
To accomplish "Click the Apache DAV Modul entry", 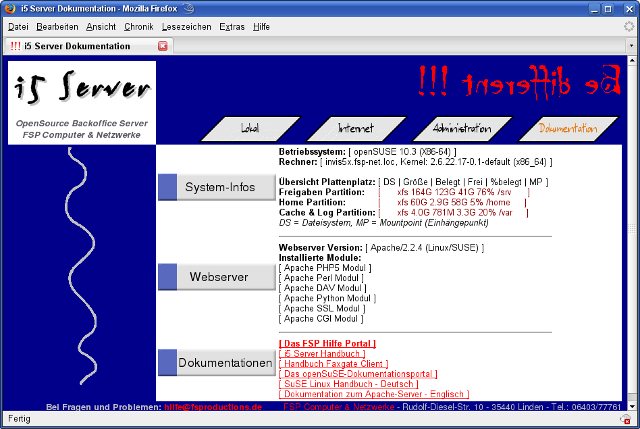I will [x=322, y=288].
